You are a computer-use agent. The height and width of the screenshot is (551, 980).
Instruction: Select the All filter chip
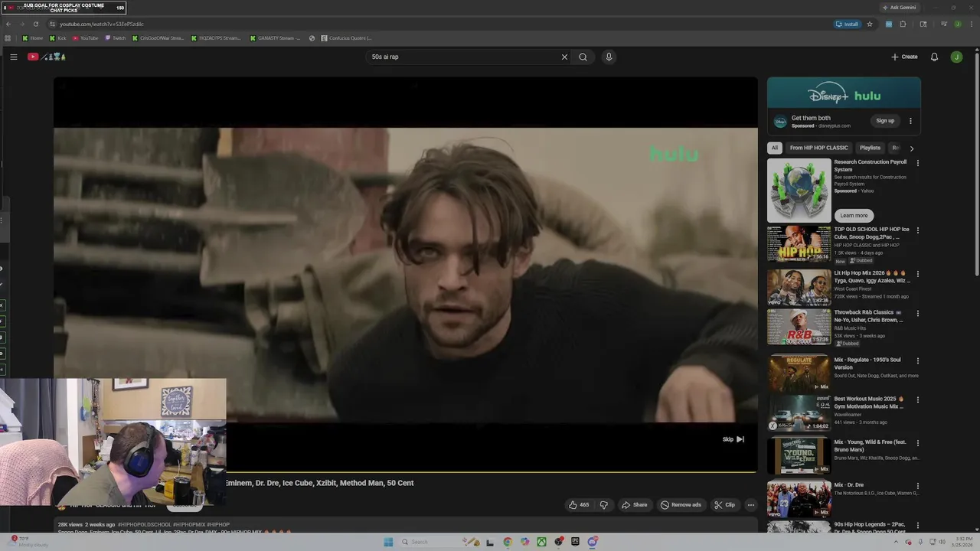[x=775, y=148]
